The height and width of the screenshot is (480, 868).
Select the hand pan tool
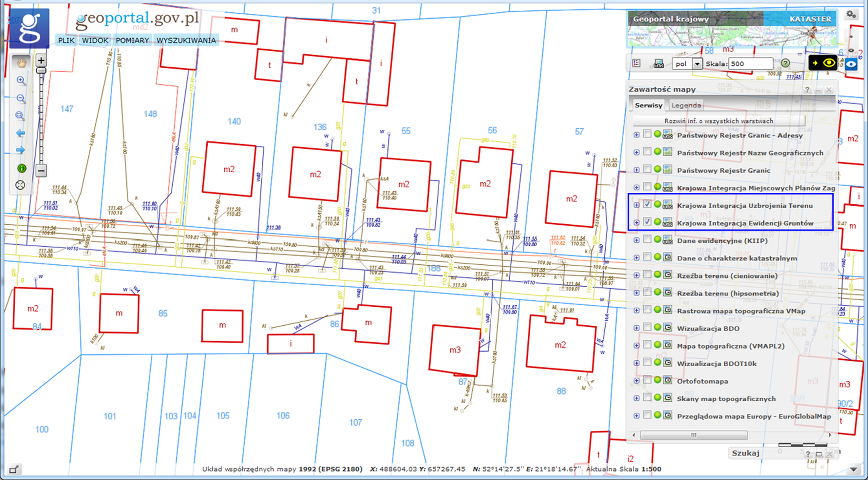[21, 62]
